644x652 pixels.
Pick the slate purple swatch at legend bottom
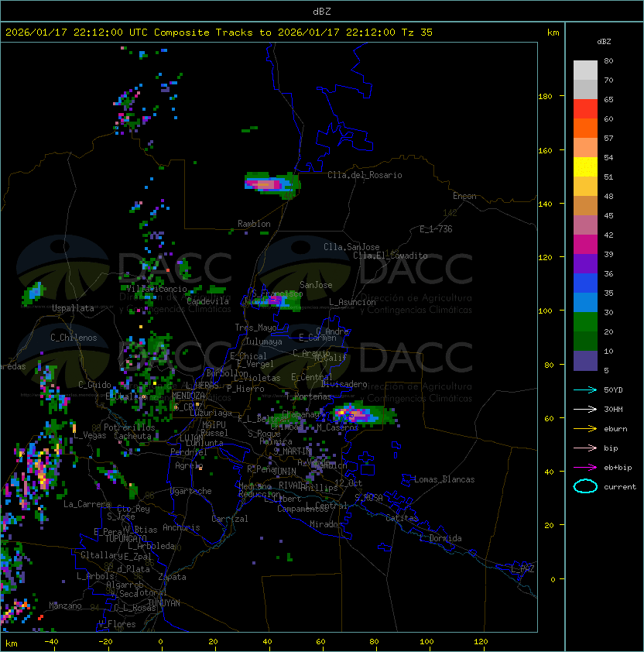point(585,361)
